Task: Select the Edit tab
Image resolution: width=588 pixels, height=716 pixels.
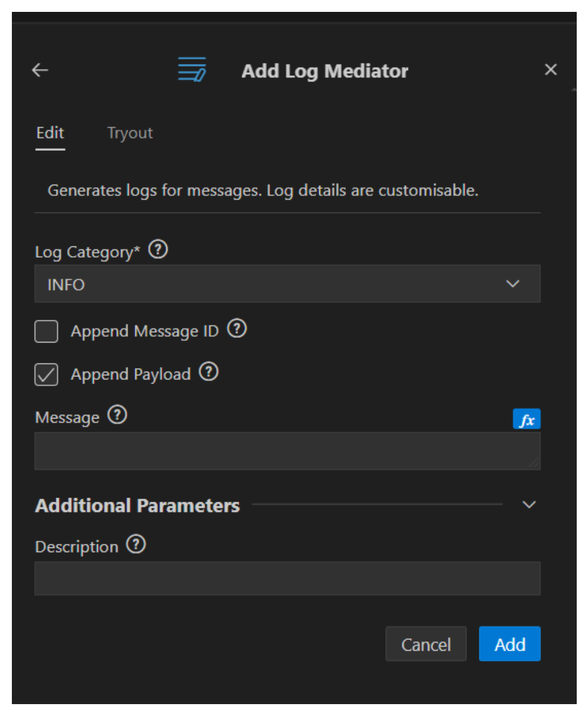Action: coord(50,133)
